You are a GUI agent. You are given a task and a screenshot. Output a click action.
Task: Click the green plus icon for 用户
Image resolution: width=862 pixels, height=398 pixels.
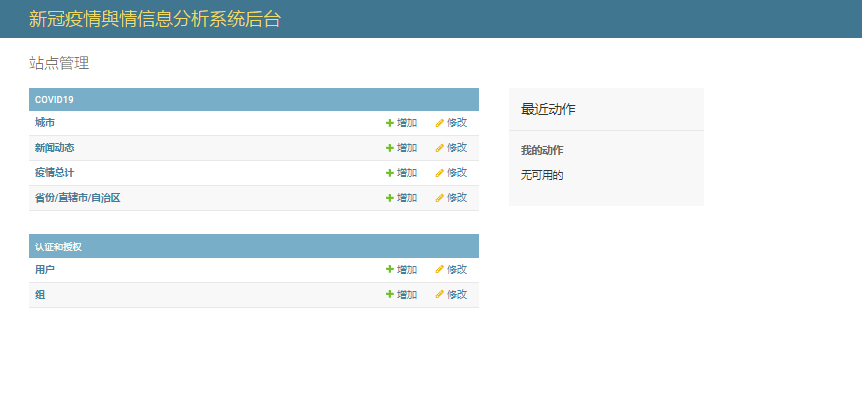(x=390, y=269)
